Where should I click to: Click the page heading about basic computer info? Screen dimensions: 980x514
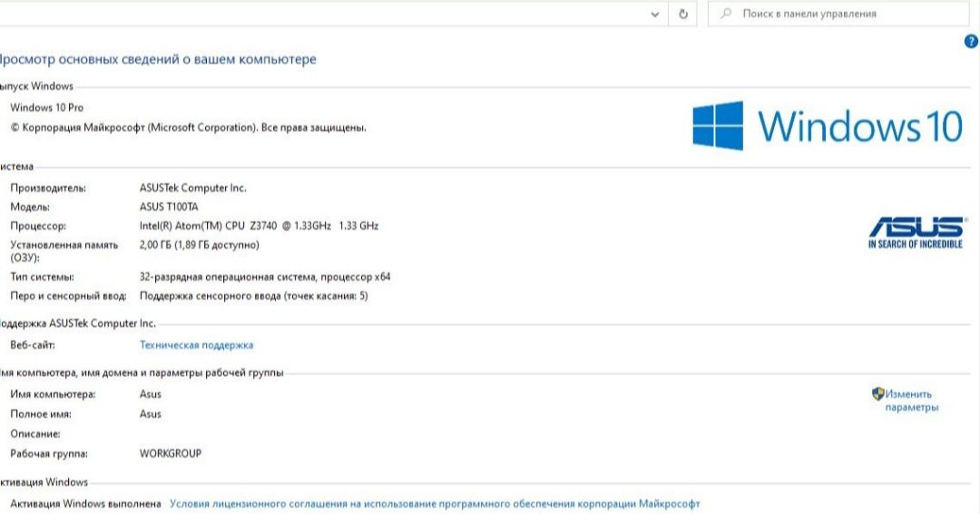[x=158, y=59]
